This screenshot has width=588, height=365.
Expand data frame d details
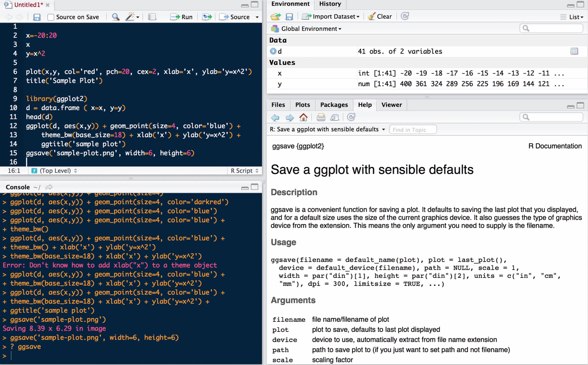coord(273,51)
